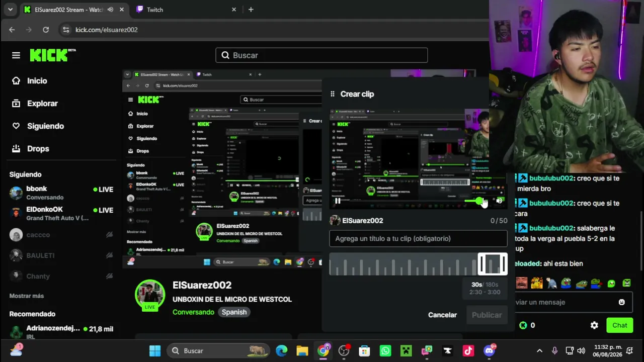This screenshot has height=362, width=644.
Task: Click the Conversando category link under stream
Action: [x=193, y=312]
